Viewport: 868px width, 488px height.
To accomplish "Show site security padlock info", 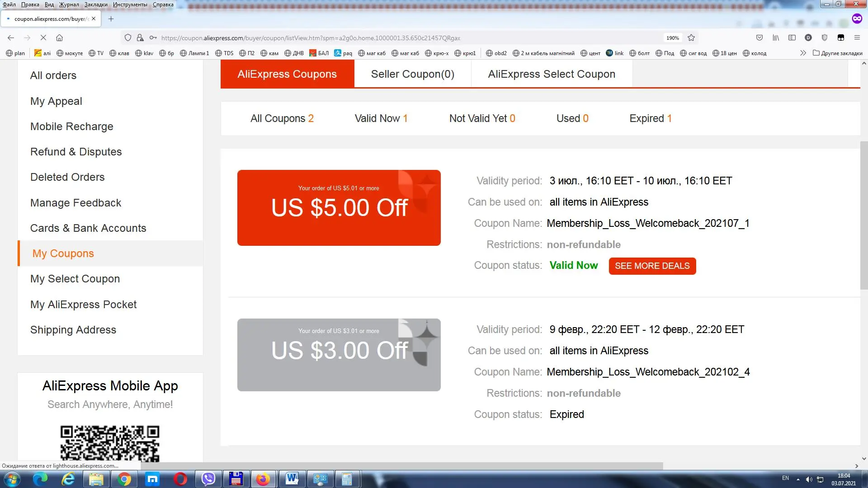I will pos(140,38).
